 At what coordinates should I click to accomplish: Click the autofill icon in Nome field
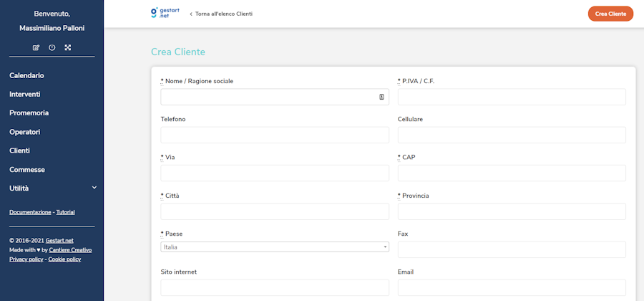(381, 97)
